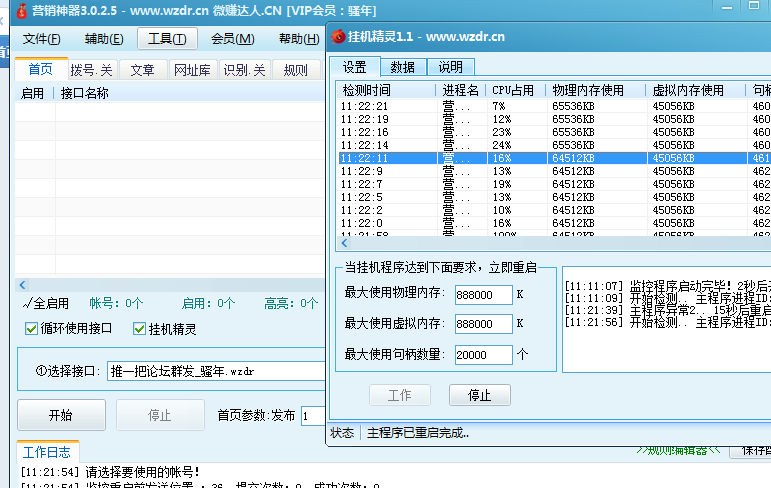The image size is (771, 488).
Task: Sort by 进程名 column header
Action: click(x=461, y=90)
